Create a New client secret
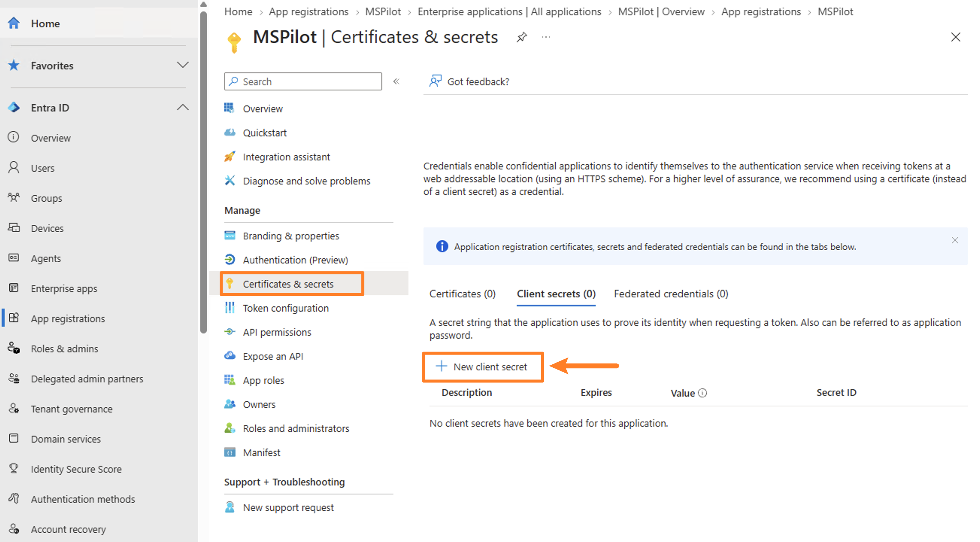This screenshot has height=542, width=980. tap(482, 367)
